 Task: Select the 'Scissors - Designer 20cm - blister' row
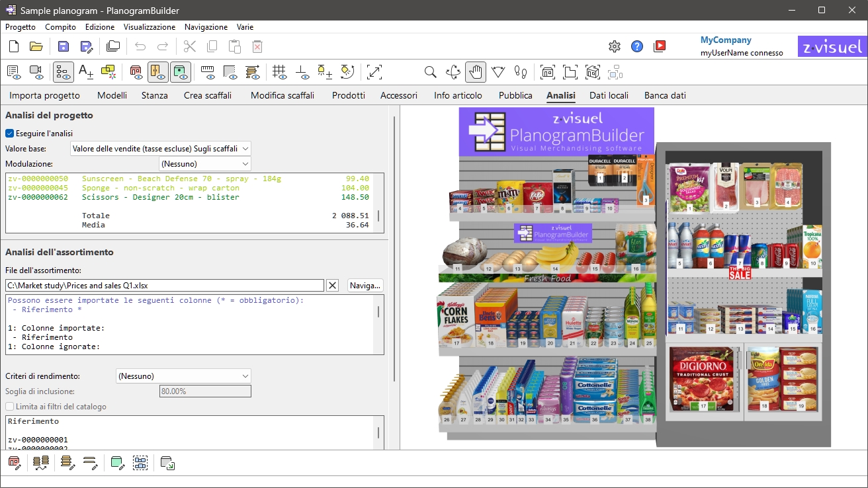click(189, 197)
